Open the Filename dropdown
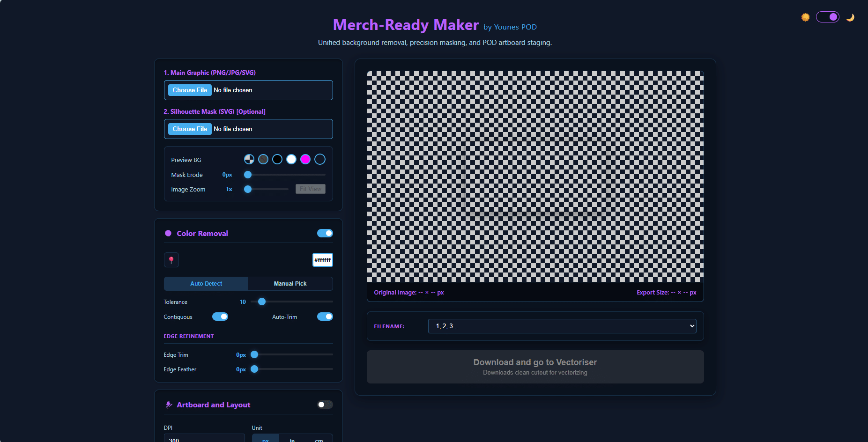The height and width of the screenshot is (442, 868). tap(562, 326)
